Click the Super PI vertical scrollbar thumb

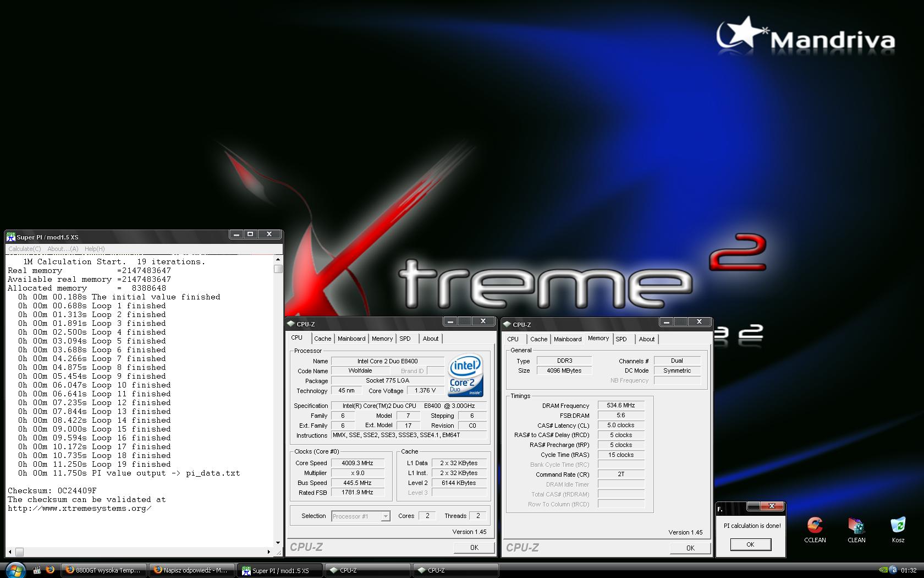coord(278,269)
